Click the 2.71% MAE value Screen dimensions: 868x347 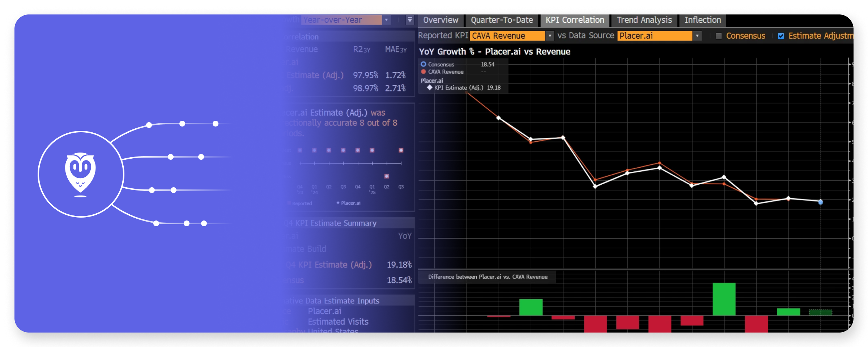395,88
